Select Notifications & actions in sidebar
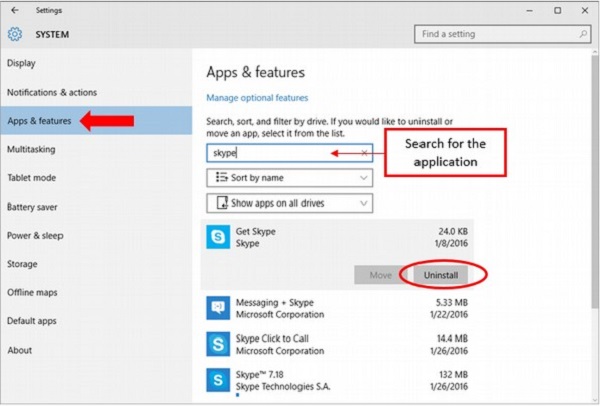 [52, 92]
